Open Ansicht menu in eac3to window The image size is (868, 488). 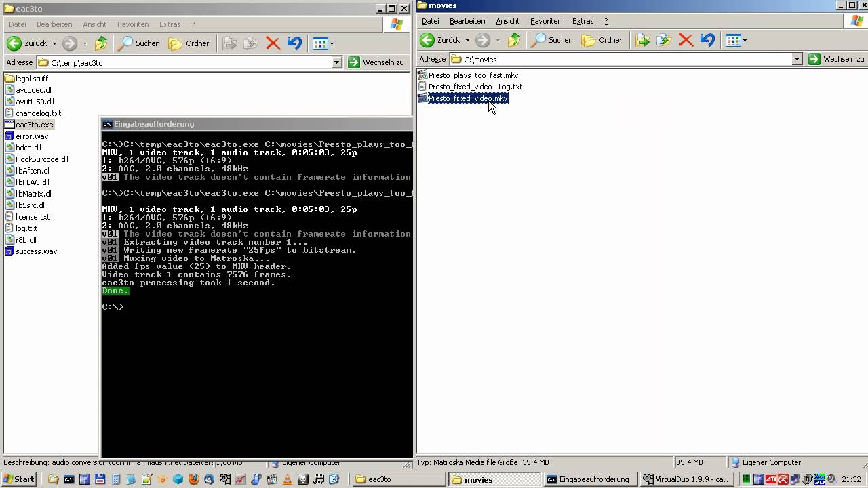[95, 24]
